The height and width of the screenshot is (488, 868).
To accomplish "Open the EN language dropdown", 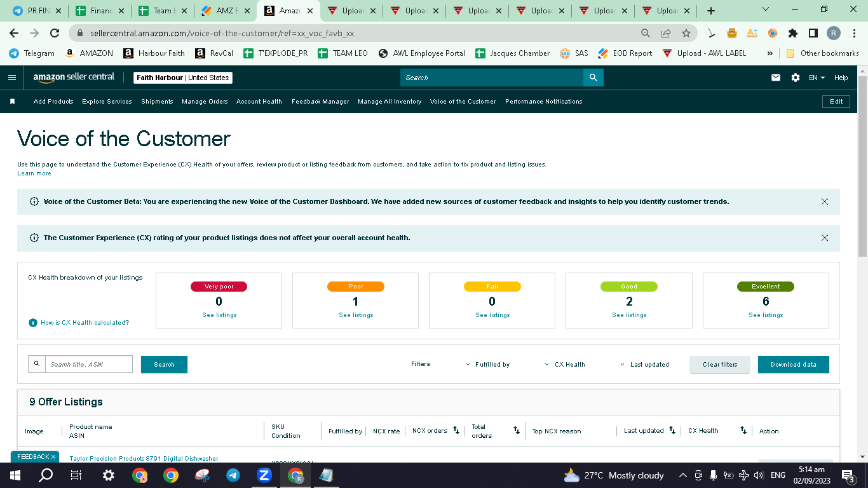I will tap(817, 78).
